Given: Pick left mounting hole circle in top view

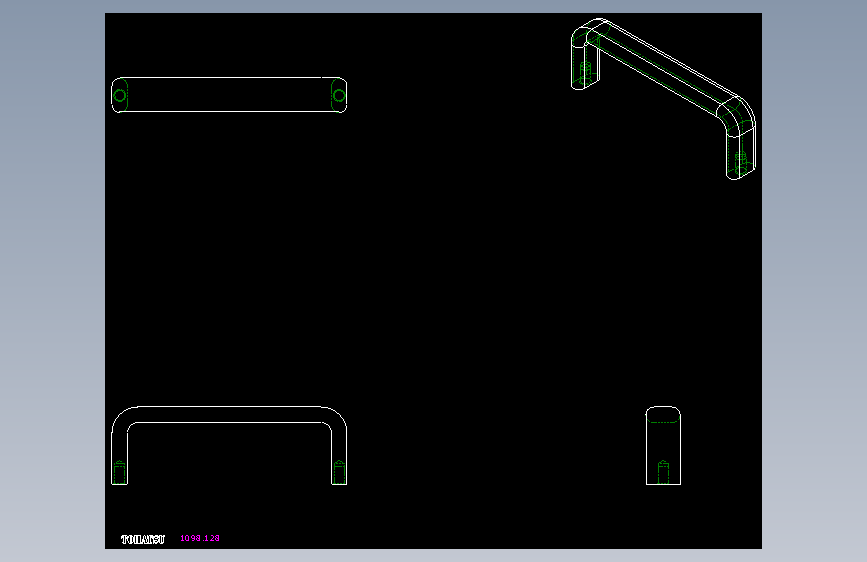Looking at the screenshot, I should point(119,96).
